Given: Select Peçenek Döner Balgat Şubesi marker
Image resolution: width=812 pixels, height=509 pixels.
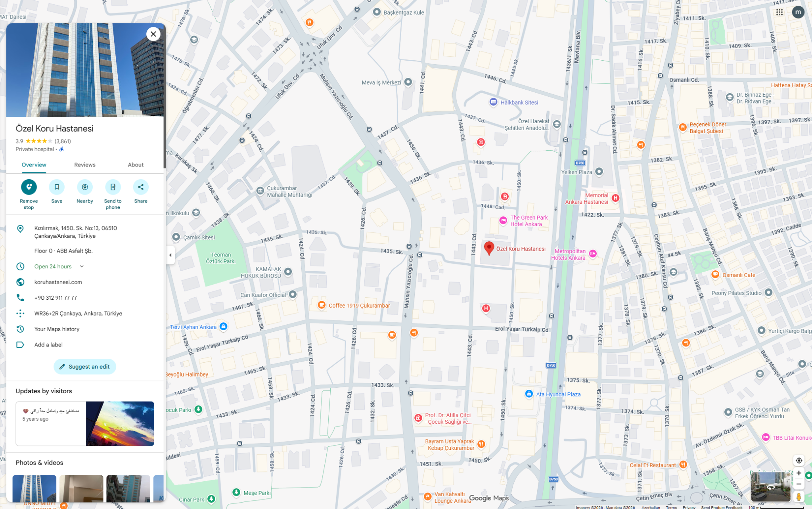Looking at the screenshot, I should (682, 127).
